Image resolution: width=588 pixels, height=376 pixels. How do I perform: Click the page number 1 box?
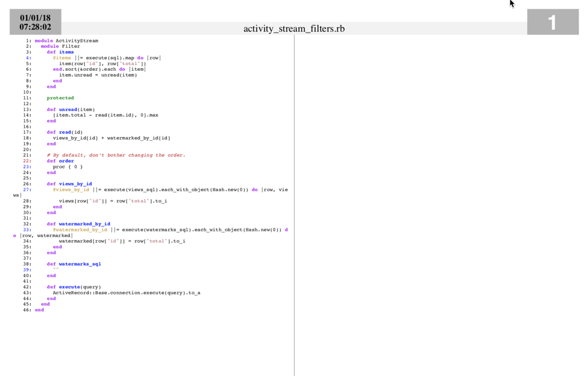point(552,22)
